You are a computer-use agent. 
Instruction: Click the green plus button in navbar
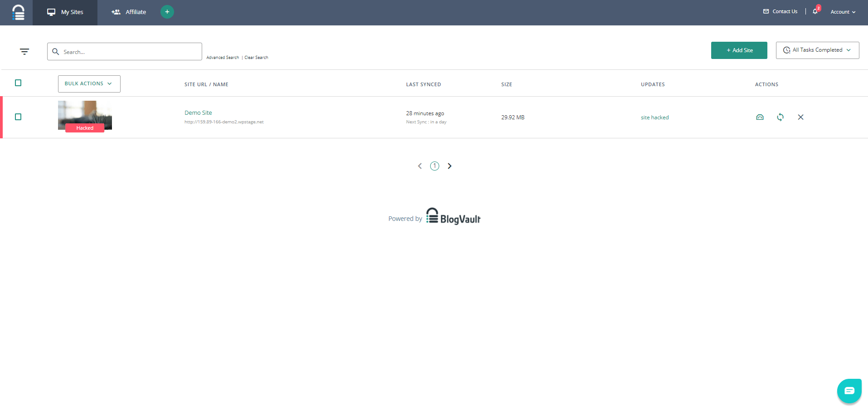click(x=167, y=12)
